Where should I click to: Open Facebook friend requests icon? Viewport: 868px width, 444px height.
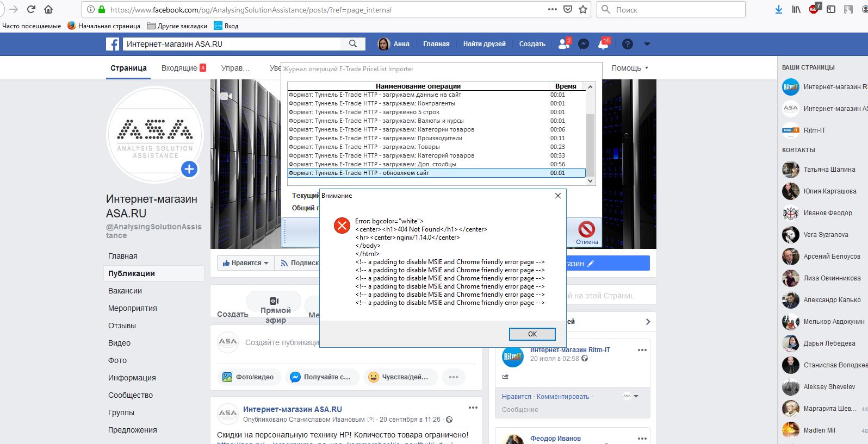pyautogui.click(x=565, y=44)
